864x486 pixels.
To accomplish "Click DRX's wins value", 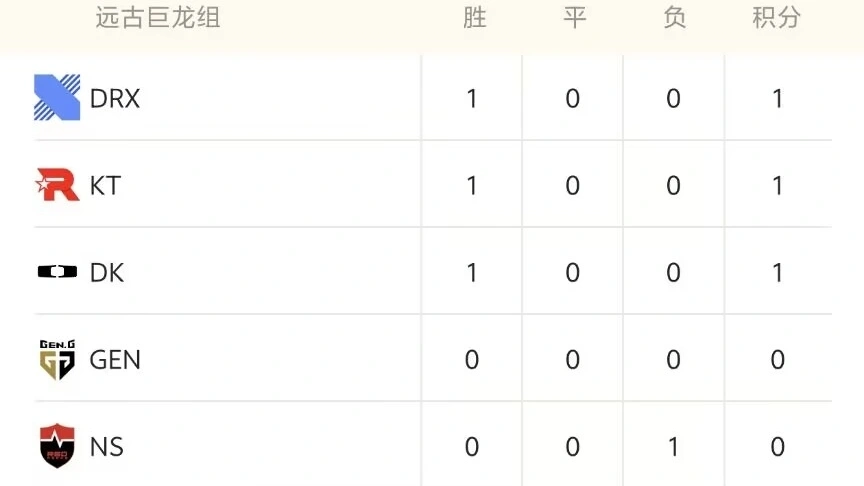I will (472, 99).
